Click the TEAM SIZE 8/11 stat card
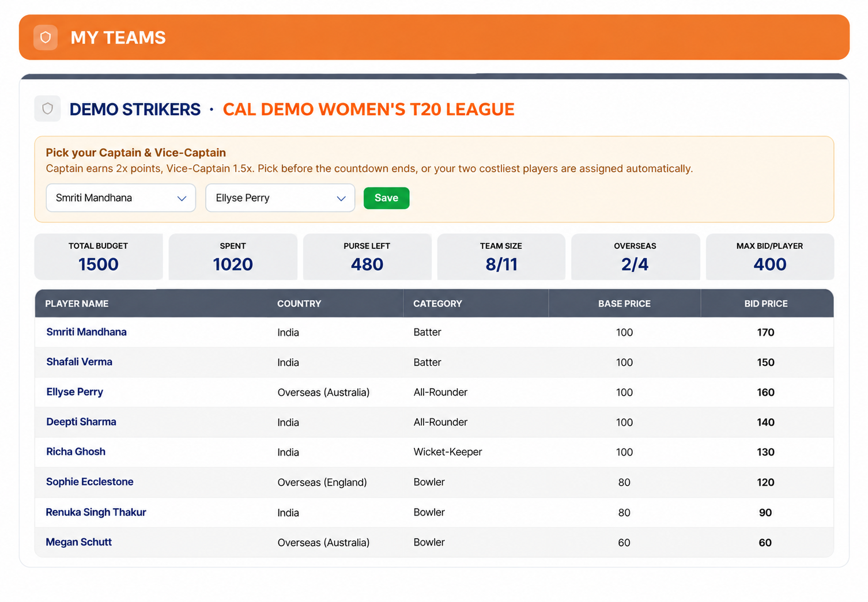 [x=501, y=257]
